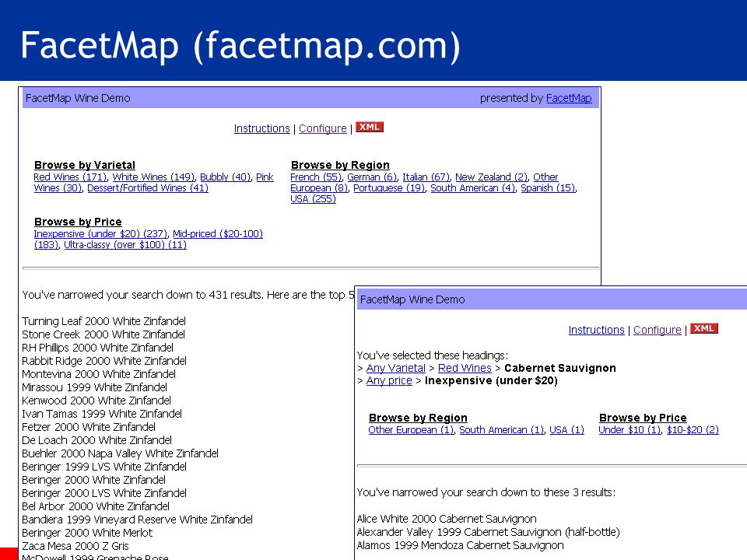Click Browse by Region heading in main window
Image resolution: width=747 pixels, height=560 pixels.
click(340, 165)
